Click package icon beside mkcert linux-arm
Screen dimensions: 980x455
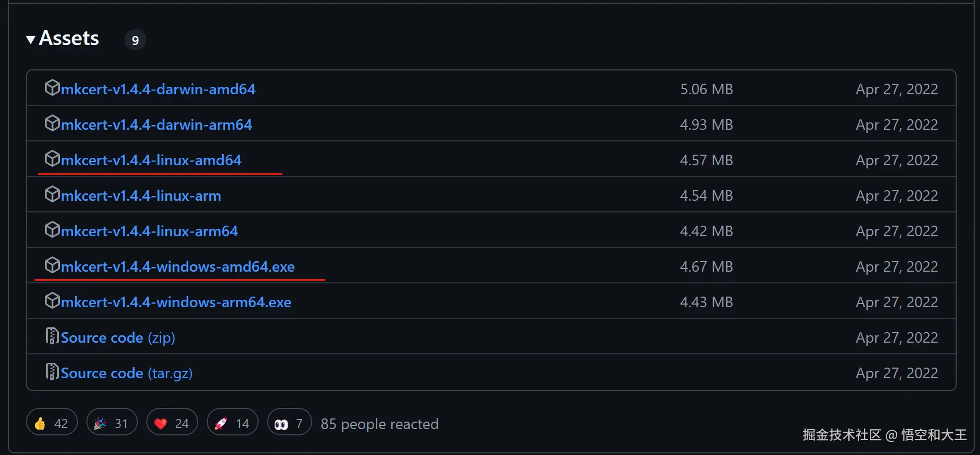coord(52,194)
